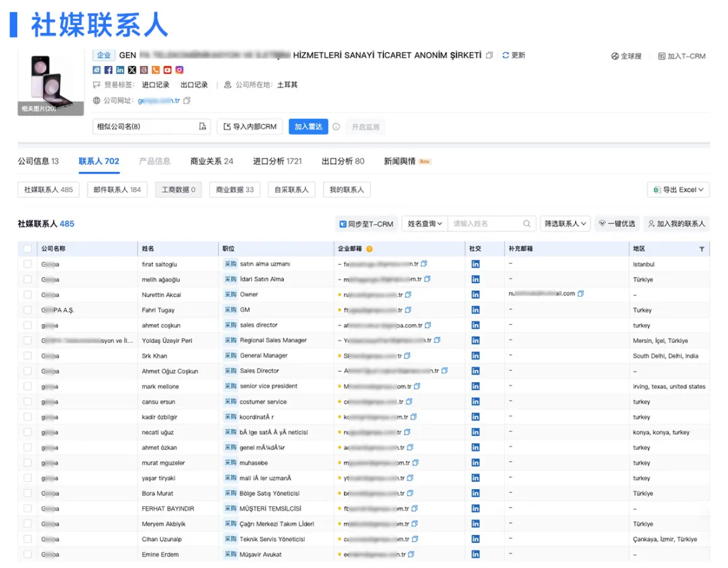Select the checkbox for Bora Murat row

click(28, 493)
